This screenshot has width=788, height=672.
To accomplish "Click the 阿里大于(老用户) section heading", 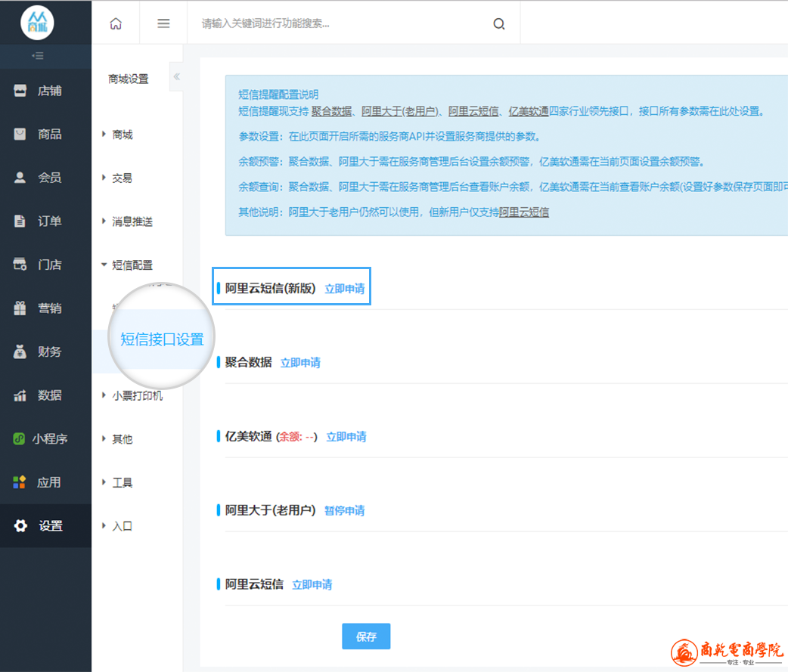I will (271, 509).
